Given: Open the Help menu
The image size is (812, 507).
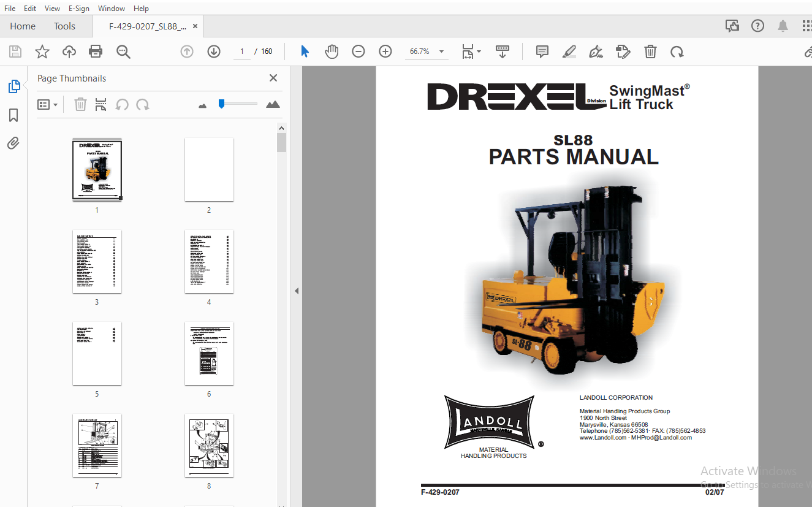Looking at the screenshot, I should 141,9.
